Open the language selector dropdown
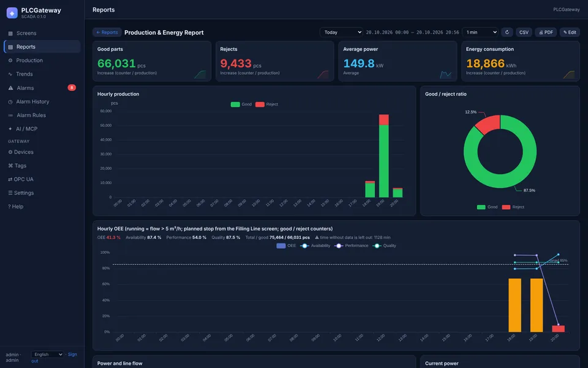 click(x=47, y=355)
